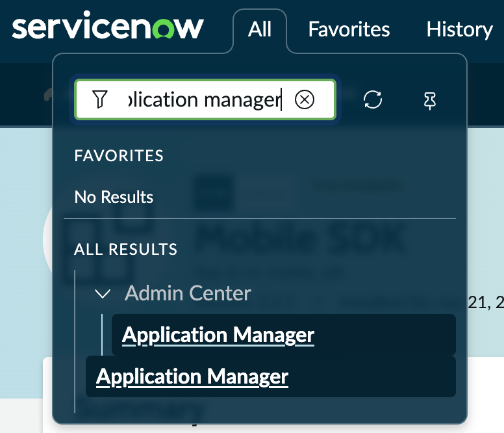Open the History tab
The image size is (504, 433).
point(459,30)
